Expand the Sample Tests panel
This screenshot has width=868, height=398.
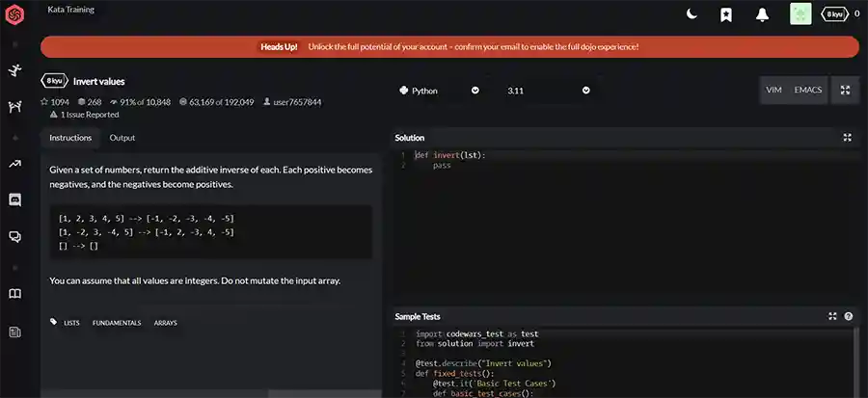[x=832, y=316]
